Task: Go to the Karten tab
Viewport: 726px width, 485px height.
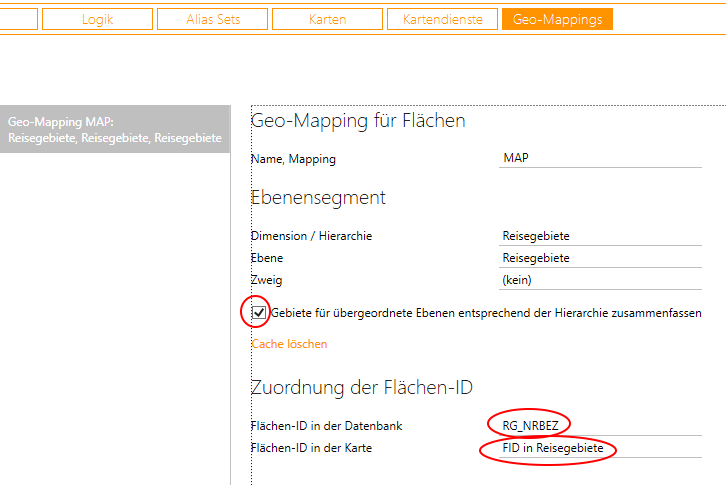Action: pos(328,19)
